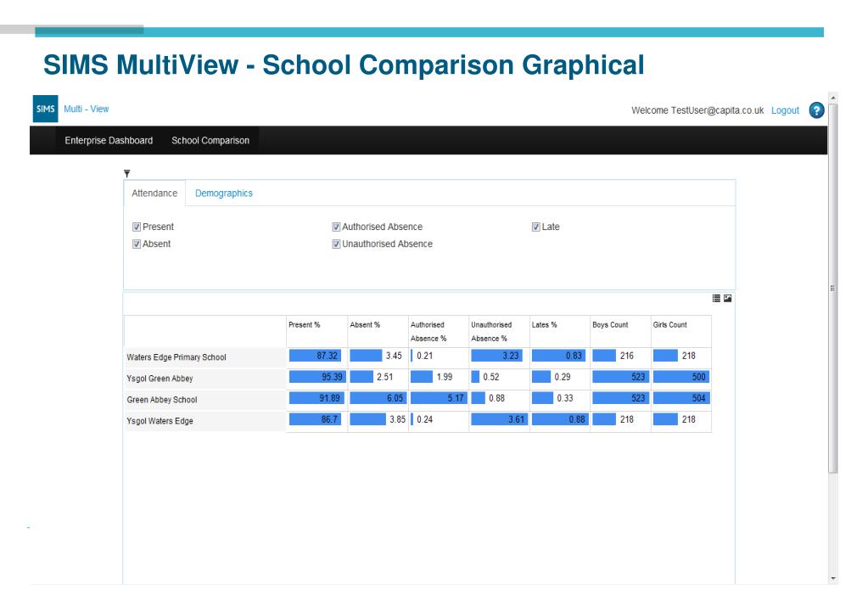Click the welcome TestUser@capita.co.uk text
Viewport: 868px width, 601px height.
(697, 110)
